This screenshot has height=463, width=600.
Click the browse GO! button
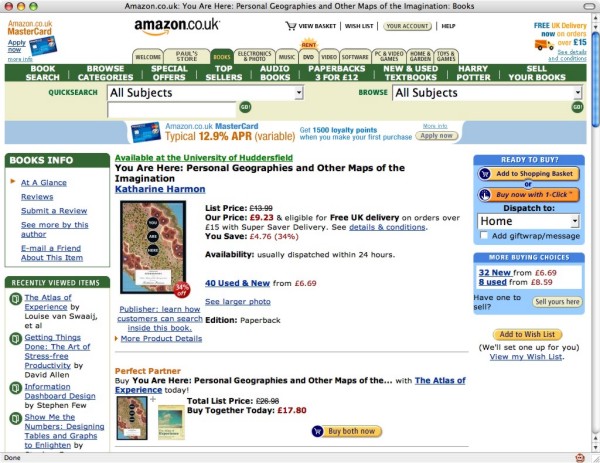577,107
